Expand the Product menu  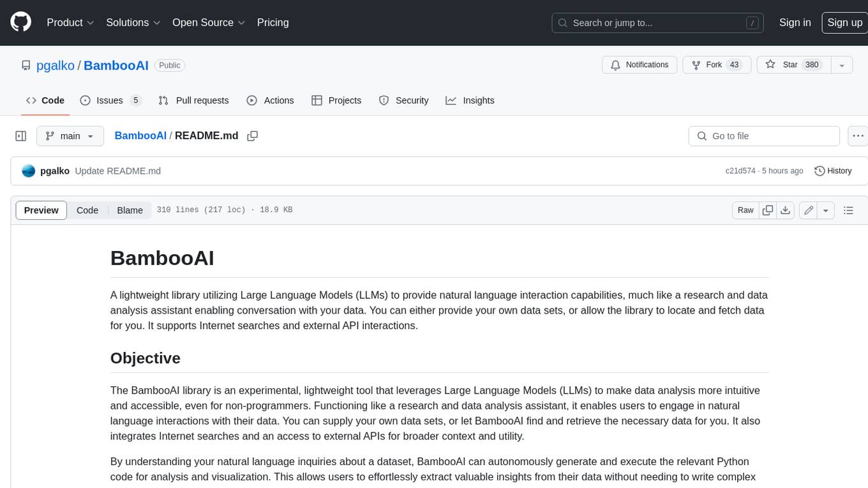(x=70, y=22)
